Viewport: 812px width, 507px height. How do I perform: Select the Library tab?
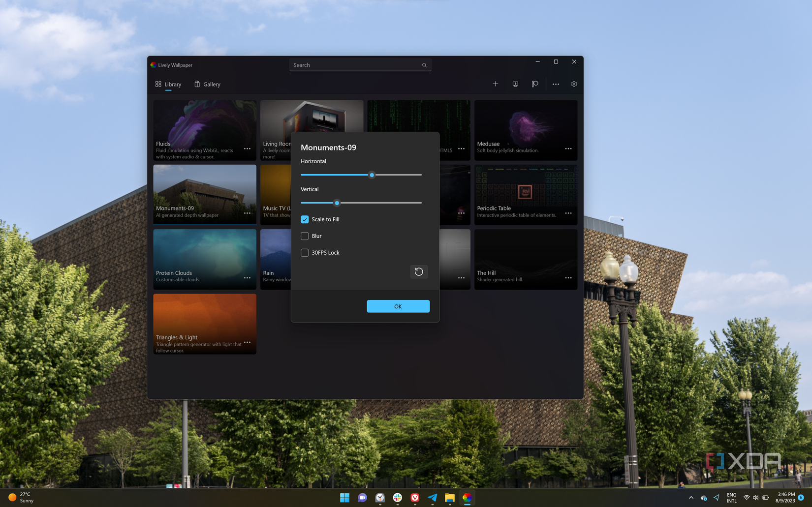(168, 85)
